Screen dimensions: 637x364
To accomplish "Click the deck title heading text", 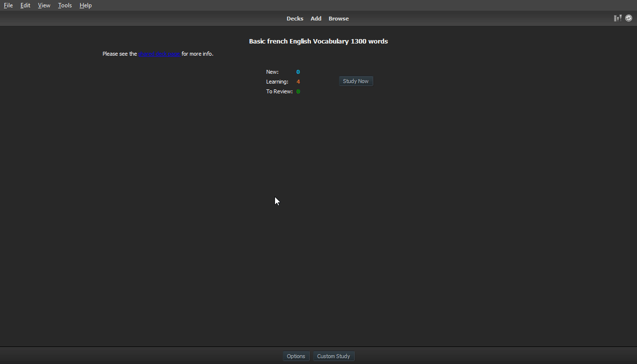I will click(x=318, y=42).
